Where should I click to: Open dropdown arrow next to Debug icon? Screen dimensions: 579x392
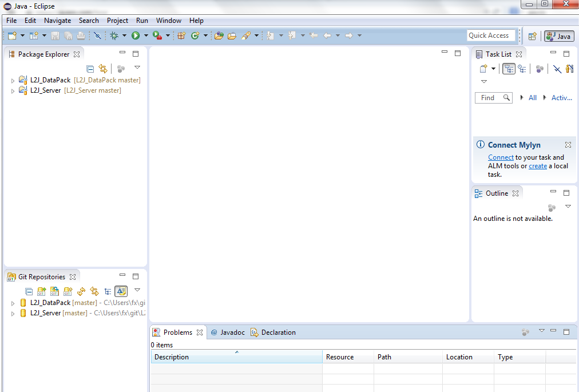point(124,35)
